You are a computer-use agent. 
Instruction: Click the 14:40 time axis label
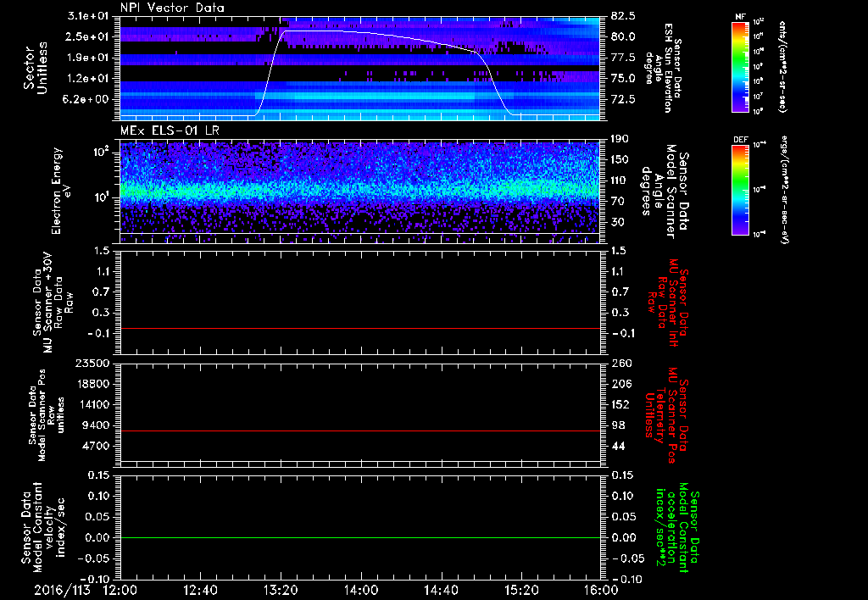pyautogui.click(x=441, y=590)
